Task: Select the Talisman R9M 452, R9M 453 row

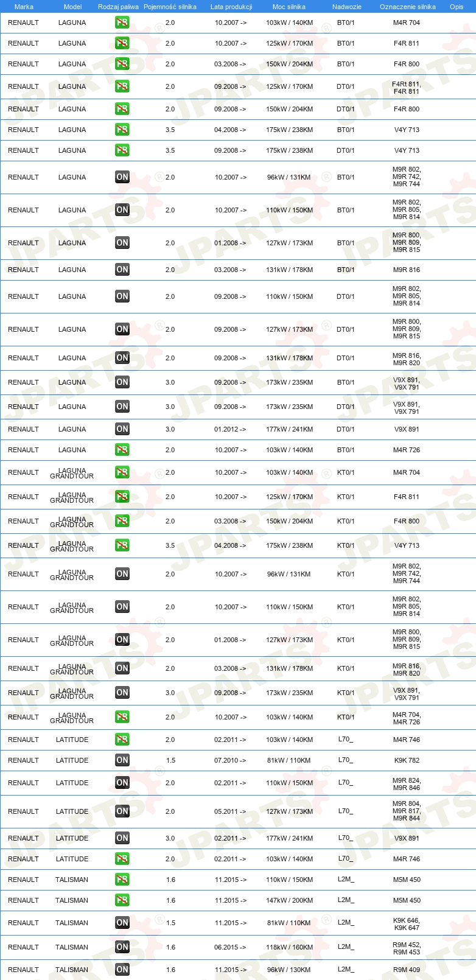Action: [x=238, y=947]
